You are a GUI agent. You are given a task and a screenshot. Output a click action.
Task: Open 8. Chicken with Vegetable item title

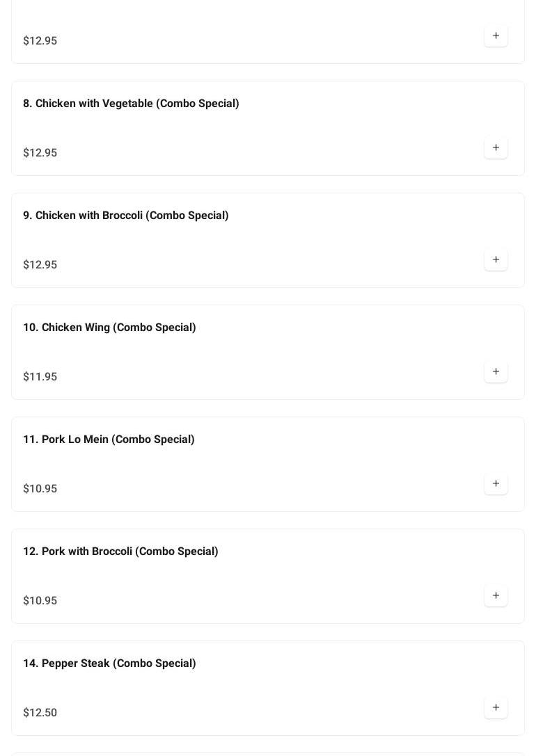click(x=131, y=104)
